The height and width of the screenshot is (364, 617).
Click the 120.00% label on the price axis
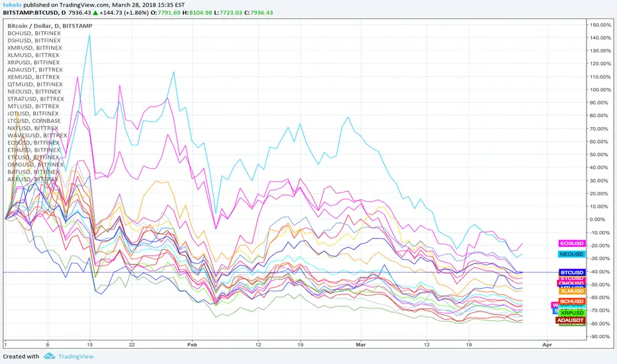click(600, 64)
